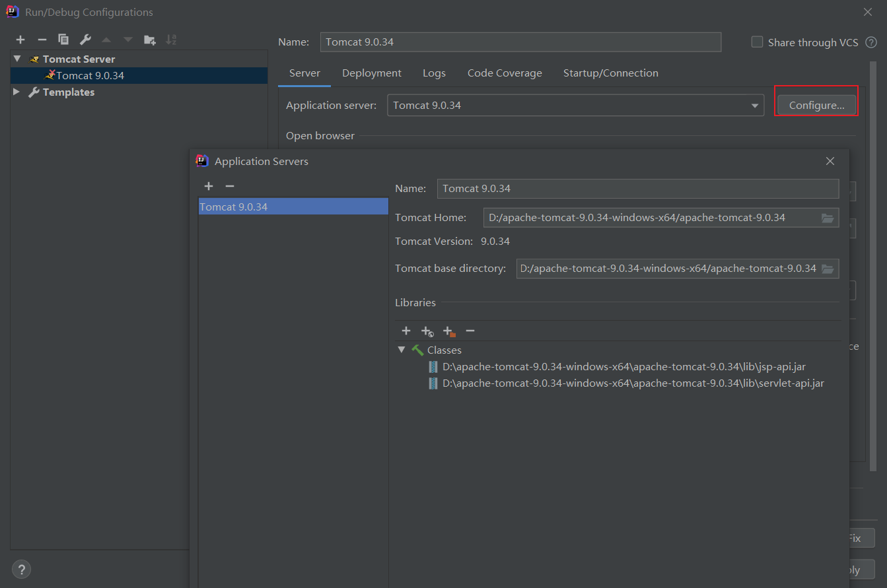887x588 pixels.
Task: Select the Templates label in tree
Action: pyautogui.click(x=69, y=92)
